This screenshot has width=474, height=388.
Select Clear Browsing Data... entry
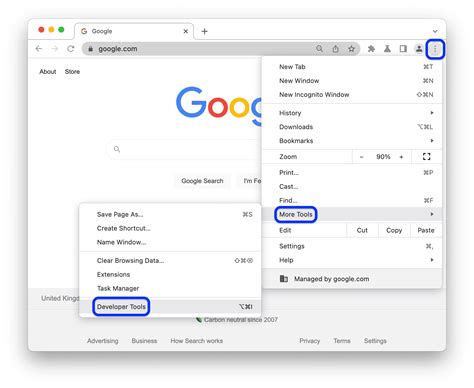click(170, 261)
